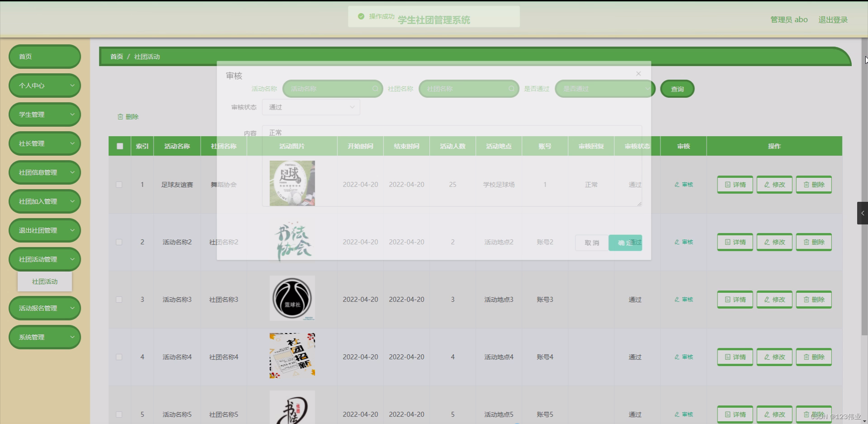The height and width of the screenshot is (424, 868).
Task: Click the bulk 删除 button above the table
Action: [x=128, y=117]
